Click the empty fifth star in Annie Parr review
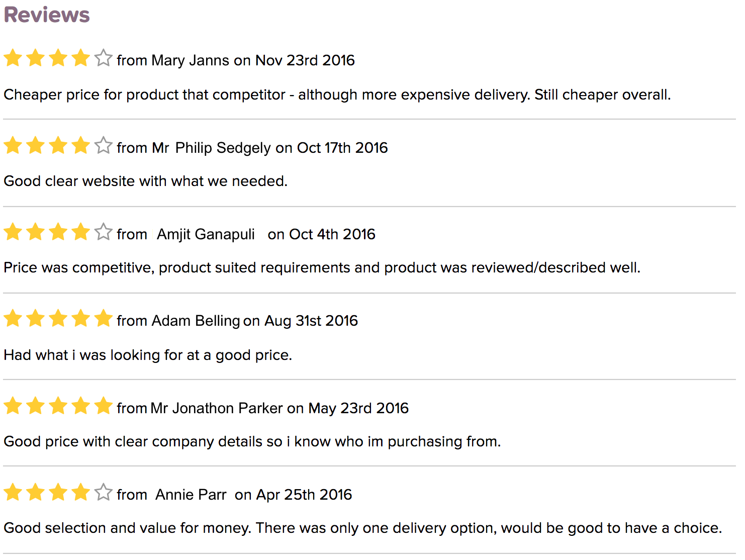This screenshot has width=745, height=560. (103, 493)
